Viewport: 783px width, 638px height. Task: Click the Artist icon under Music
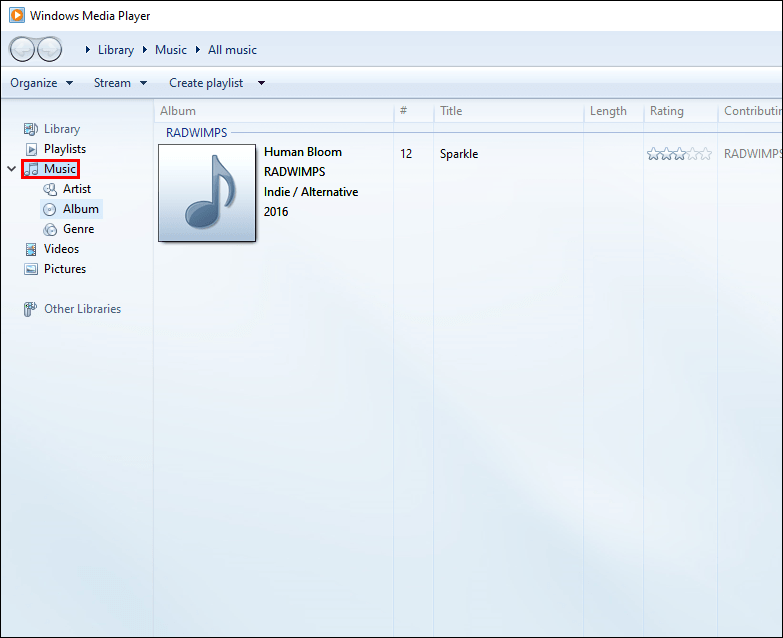[50, 189]
